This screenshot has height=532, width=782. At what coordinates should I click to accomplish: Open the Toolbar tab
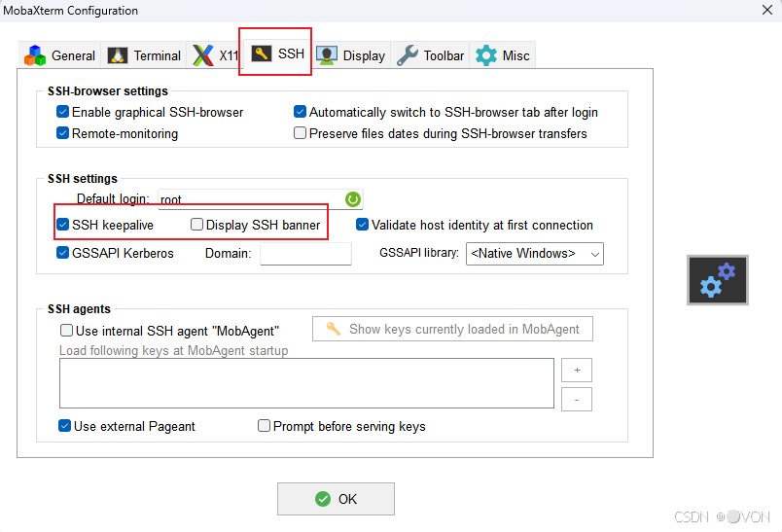(x=430, y=55)
